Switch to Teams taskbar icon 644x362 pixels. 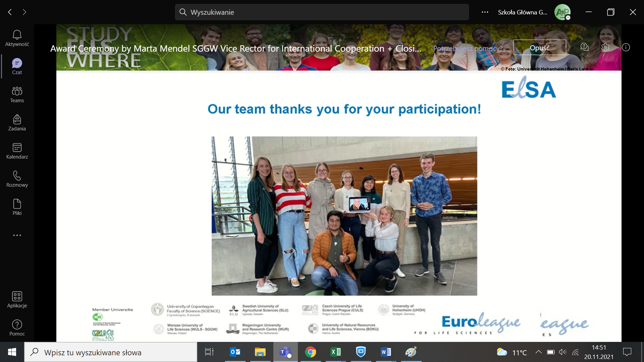(x=285, y=352)
